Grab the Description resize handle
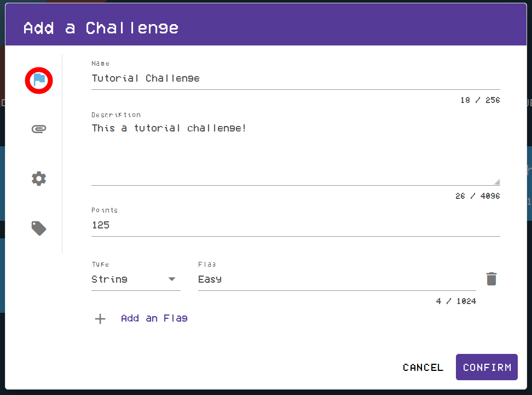The width and height of the screenshot is (532, 395). [497, 182]
